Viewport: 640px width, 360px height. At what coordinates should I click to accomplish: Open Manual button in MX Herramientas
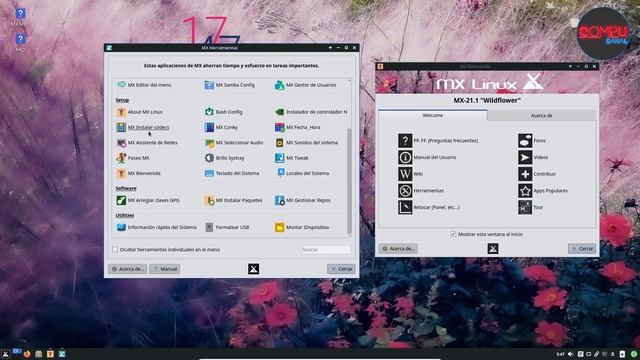pyautogui.click(x=164, y=269)
